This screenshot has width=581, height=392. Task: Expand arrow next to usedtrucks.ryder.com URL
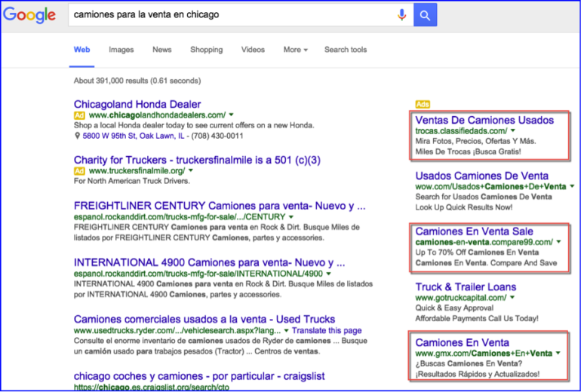286,330
